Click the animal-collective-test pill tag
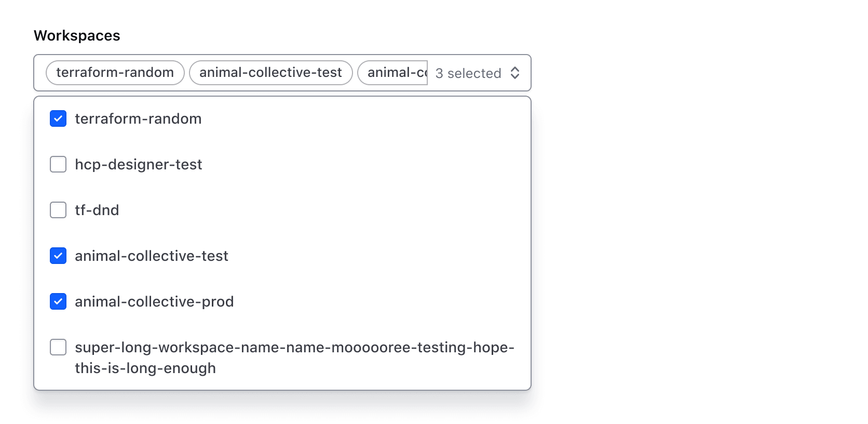The width and height of the screenshot is (868, 424). point(270,72)
